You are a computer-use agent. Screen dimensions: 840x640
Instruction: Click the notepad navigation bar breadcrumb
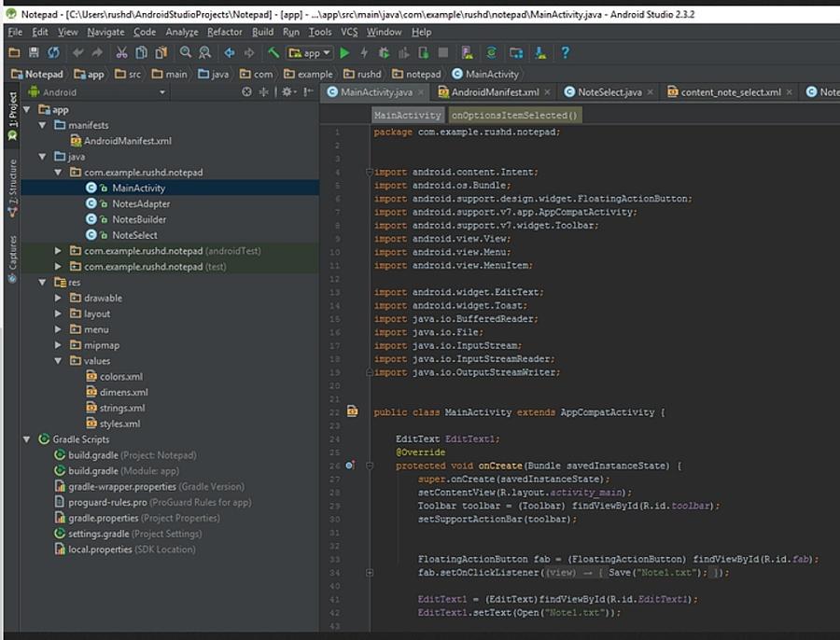pyautogui.click(x=417, y=74)
